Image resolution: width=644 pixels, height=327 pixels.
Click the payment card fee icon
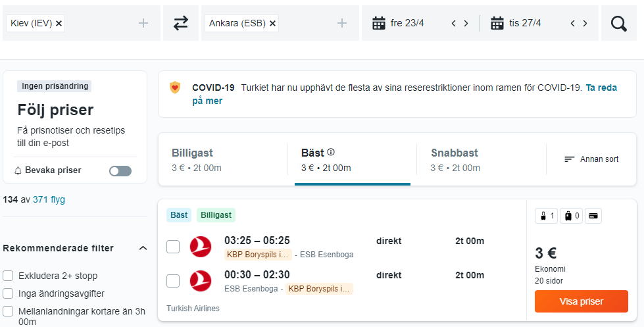[593, 216]
